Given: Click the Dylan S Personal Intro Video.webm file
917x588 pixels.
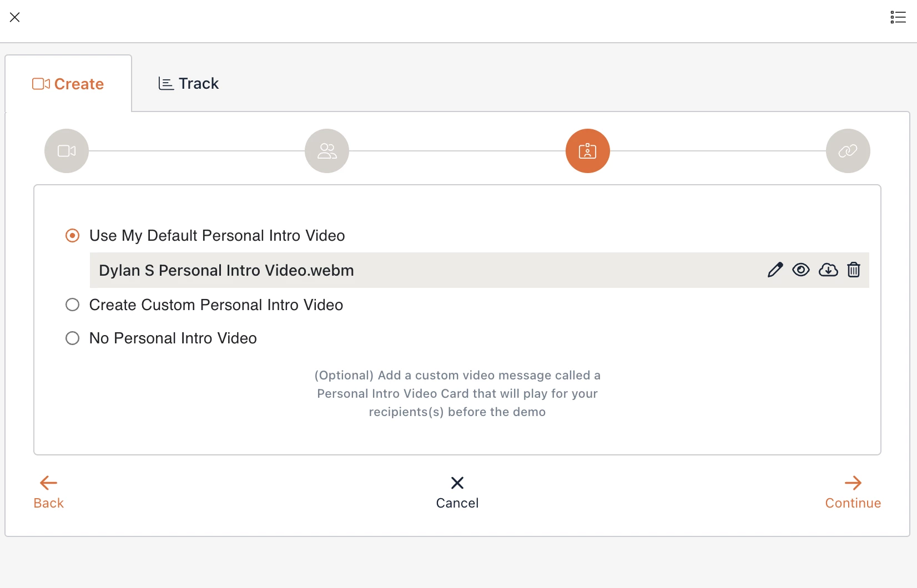Looking at the screenshot, I should click(x=226, y=271).
